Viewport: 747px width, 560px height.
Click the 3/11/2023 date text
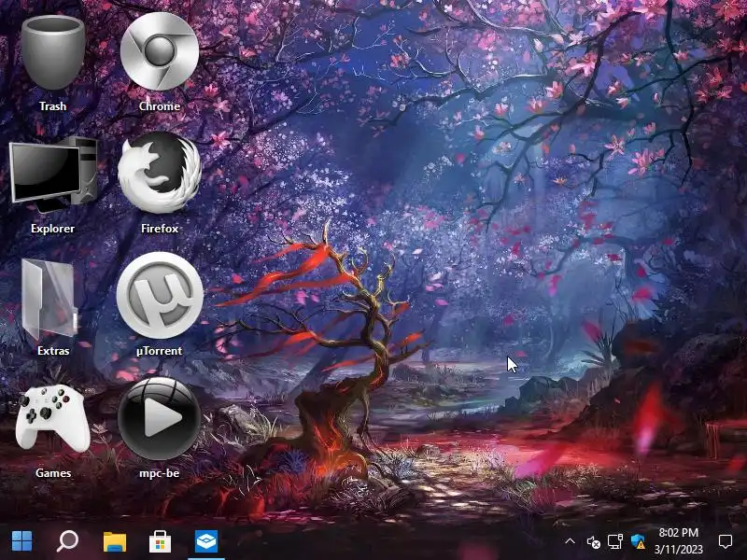679,550
